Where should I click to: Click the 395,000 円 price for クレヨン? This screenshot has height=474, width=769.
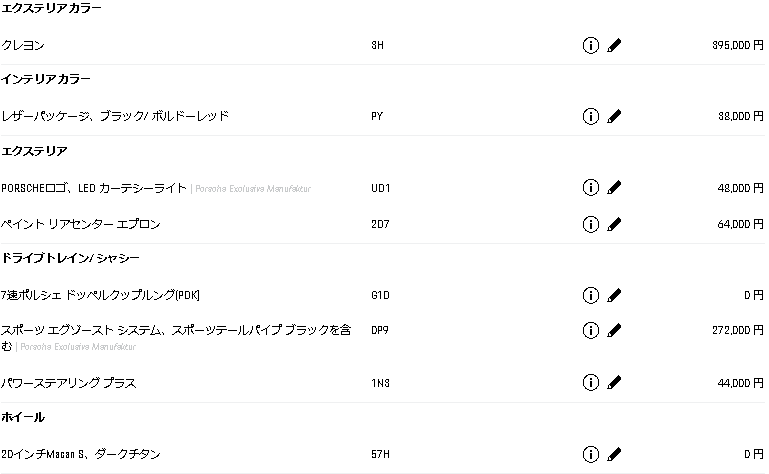click(738, 45)
